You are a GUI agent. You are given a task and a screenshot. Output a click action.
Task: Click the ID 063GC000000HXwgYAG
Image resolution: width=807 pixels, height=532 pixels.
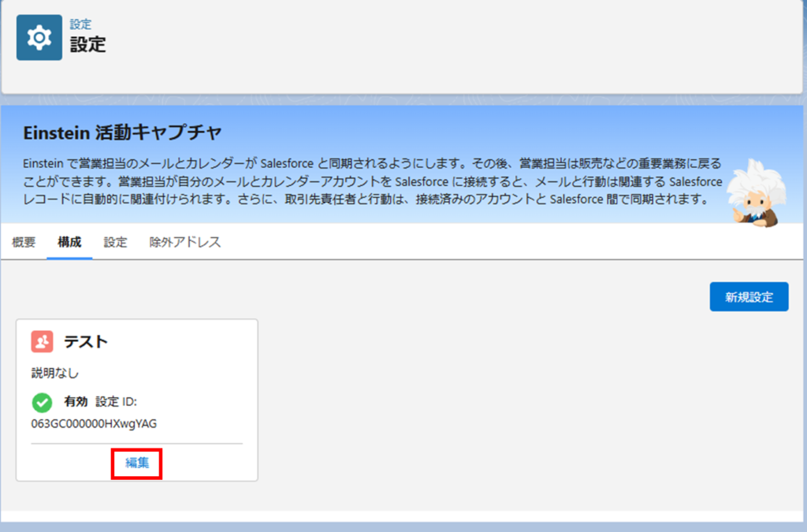[x=95, y=423]
